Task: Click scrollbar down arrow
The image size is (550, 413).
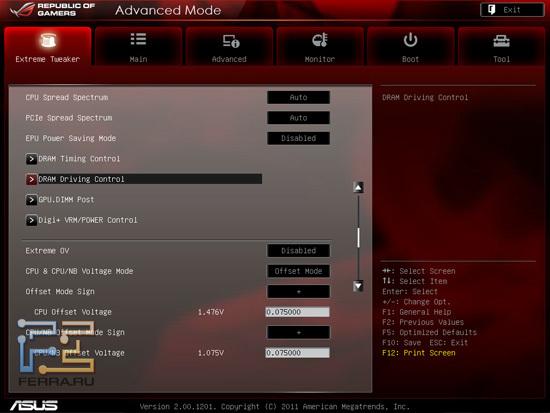Action: point(358,286)
